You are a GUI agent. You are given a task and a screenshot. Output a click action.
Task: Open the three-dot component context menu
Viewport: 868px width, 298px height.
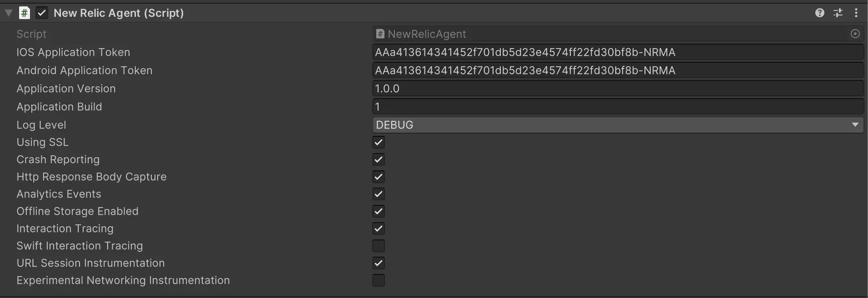click(x=856, y=13)
